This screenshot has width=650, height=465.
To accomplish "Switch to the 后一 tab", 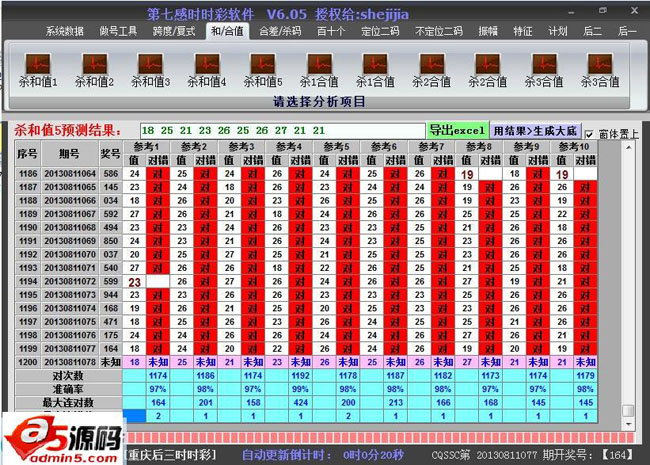I will tap(627, 31).
